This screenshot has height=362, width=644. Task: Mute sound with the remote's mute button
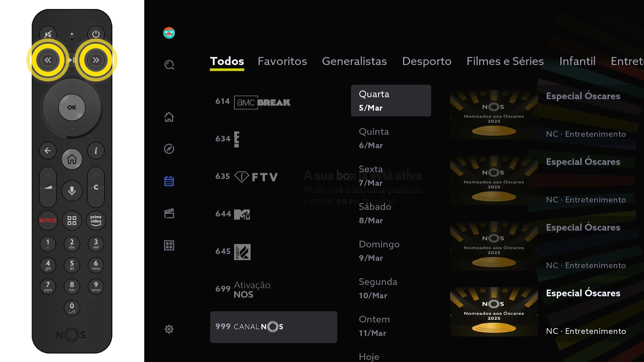48,34
